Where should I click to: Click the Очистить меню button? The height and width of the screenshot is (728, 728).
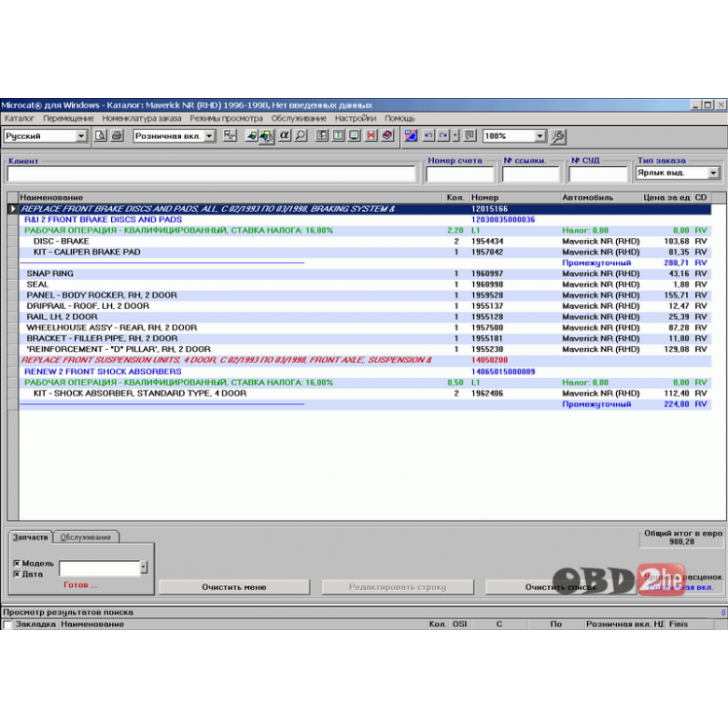pyautogui.click(x=234, y=587)
